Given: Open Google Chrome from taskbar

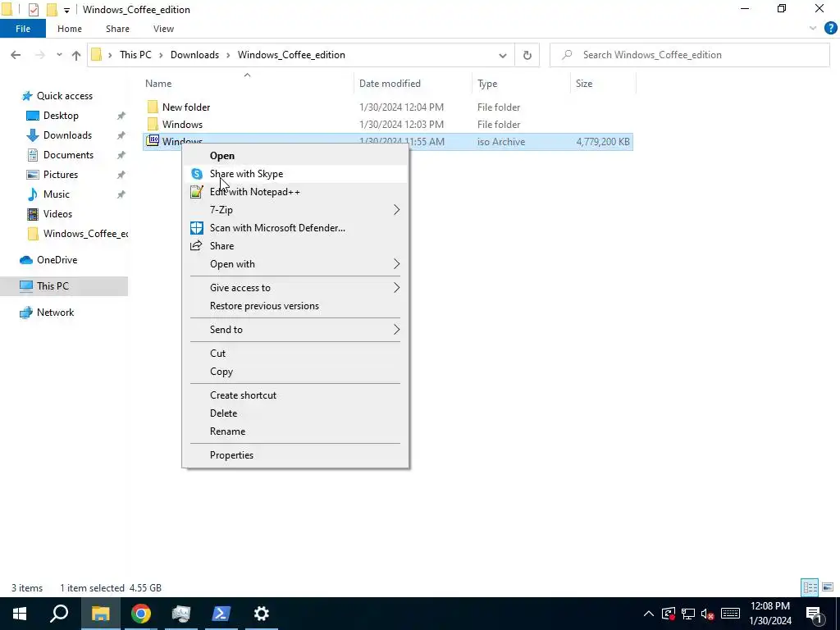Looking at the screenshot, I should click(140, 614).
